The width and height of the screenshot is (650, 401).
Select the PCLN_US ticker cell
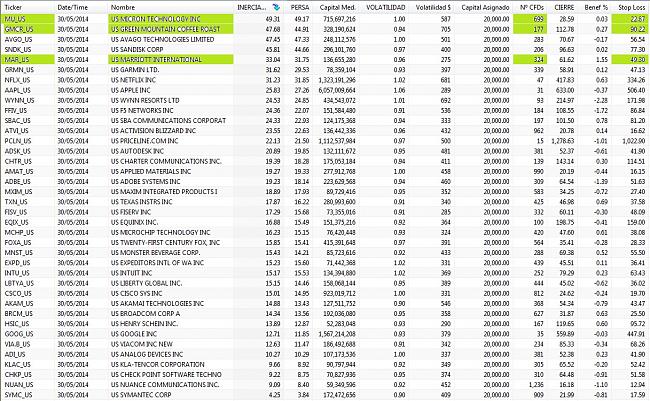18,141
